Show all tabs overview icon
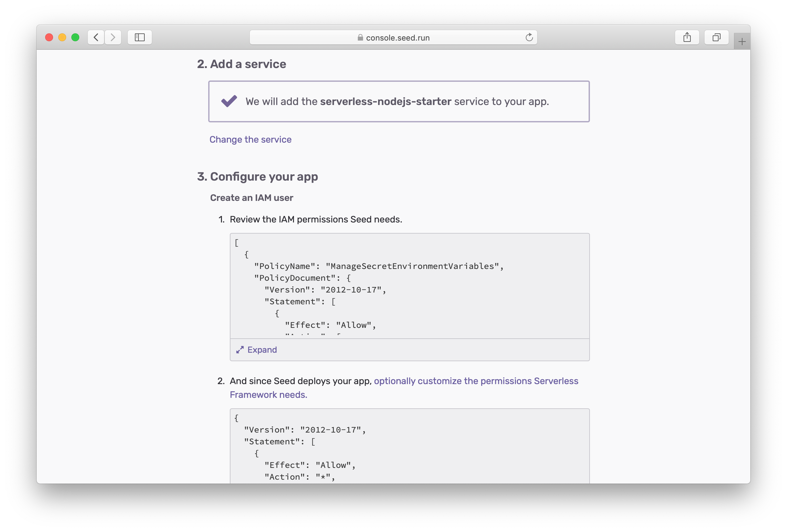The height and width of the screenshot is (532, 787). pos(716,37)
